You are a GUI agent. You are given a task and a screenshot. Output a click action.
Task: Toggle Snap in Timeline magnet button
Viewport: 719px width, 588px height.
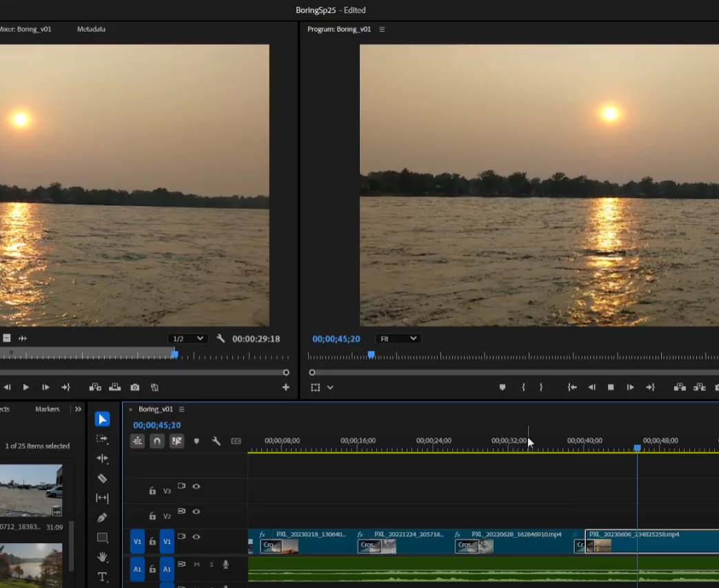coord(157,441)
